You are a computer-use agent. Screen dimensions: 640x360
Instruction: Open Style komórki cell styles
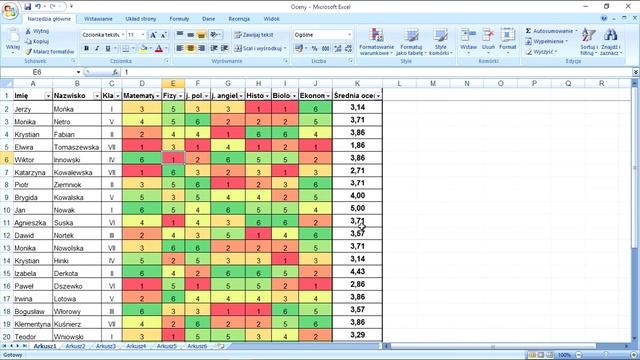pos(440,41)
